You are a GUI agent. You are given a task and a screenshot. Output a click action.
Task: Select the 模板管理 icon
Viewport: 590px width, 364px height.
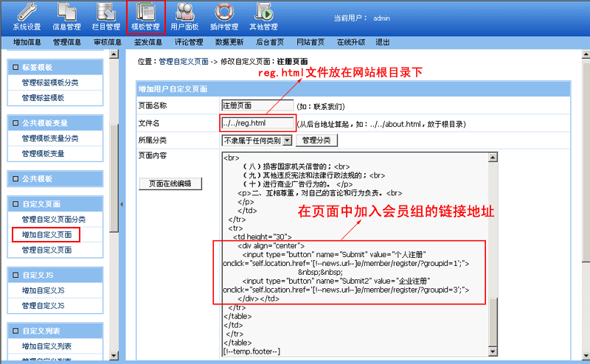point(145,13)
